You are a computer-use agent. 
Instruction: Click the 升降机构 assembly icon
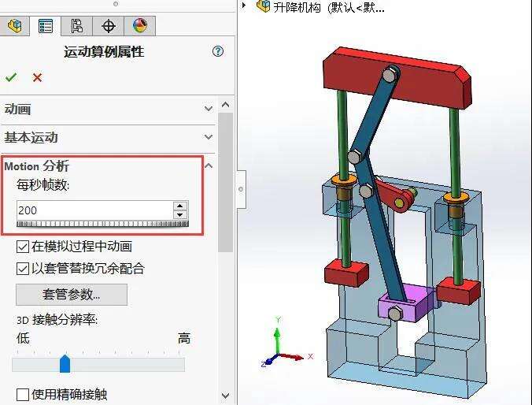point(263,6)
